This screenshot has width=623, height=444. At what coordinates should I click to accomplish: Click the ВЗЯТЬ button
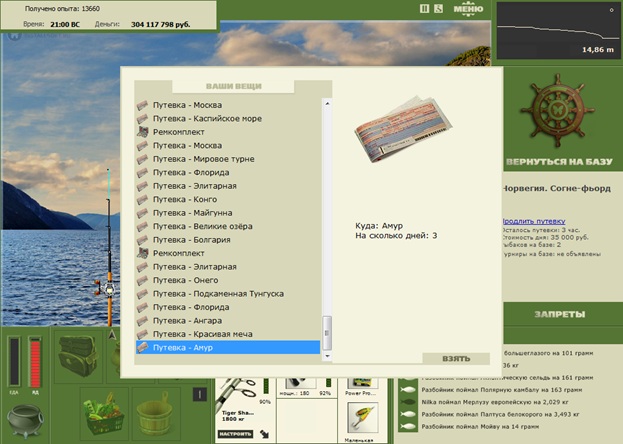coord(456,359)
